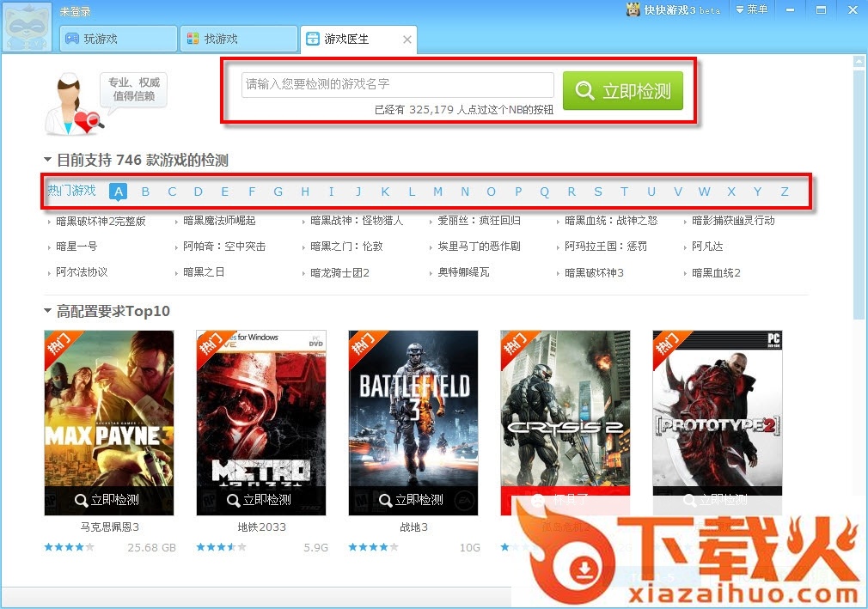Select letter V filter

[x=677, y=192]
